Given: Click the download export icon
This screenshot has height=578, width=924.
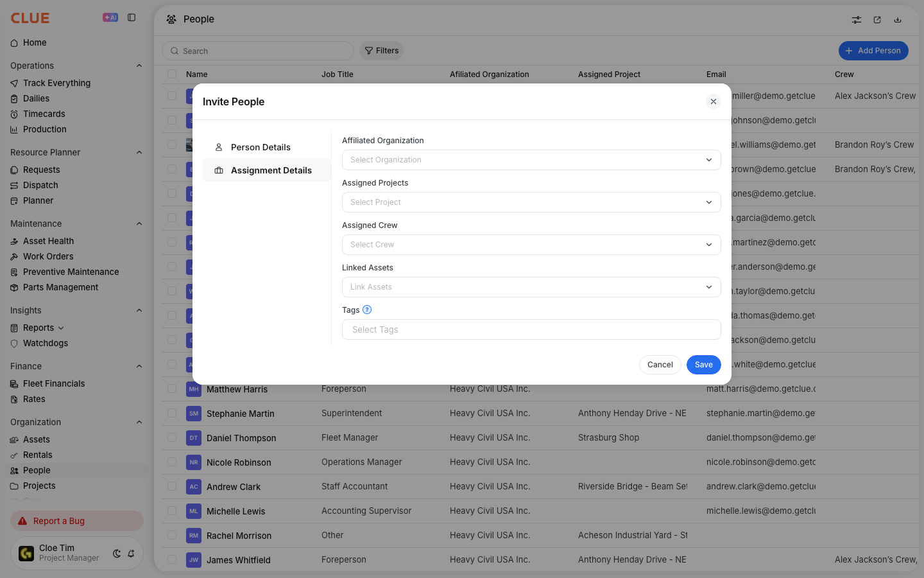Looking at the screenshot, I should 898,20.
